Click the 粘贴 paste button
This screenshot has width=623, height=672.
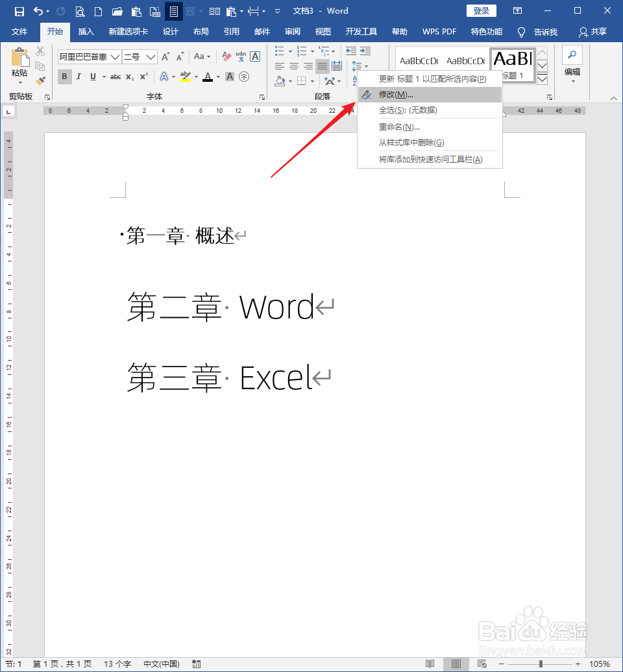pos(19,66)
